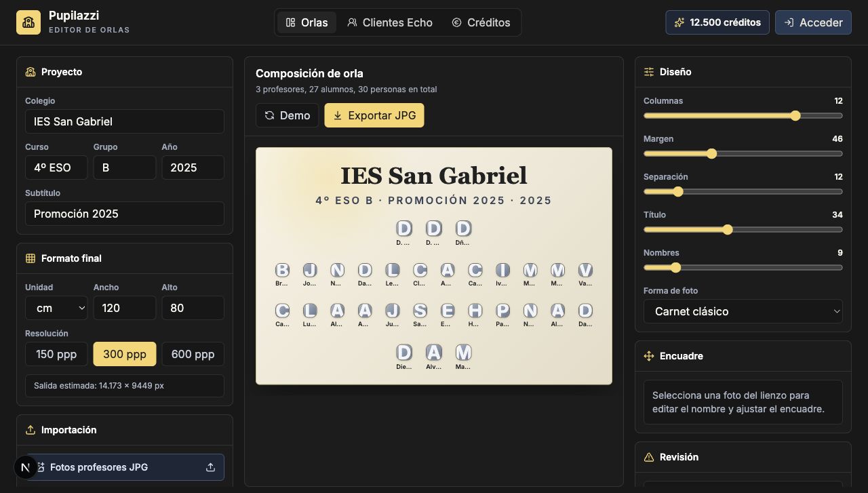This screenshot has width=868, height=493.
Task: Click the upload arrow on Fotos profesores JPG
Action: [x=210, y=467]
